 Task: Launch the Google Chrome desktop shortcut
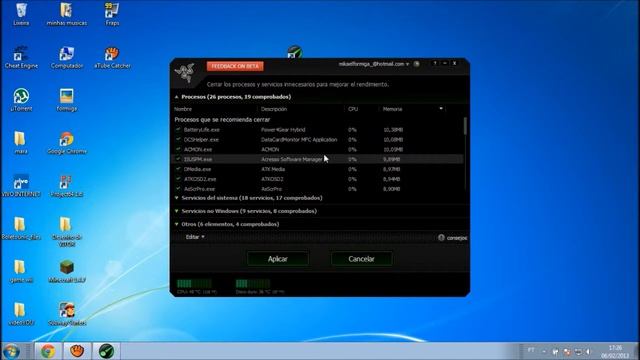tap(67, 142)
